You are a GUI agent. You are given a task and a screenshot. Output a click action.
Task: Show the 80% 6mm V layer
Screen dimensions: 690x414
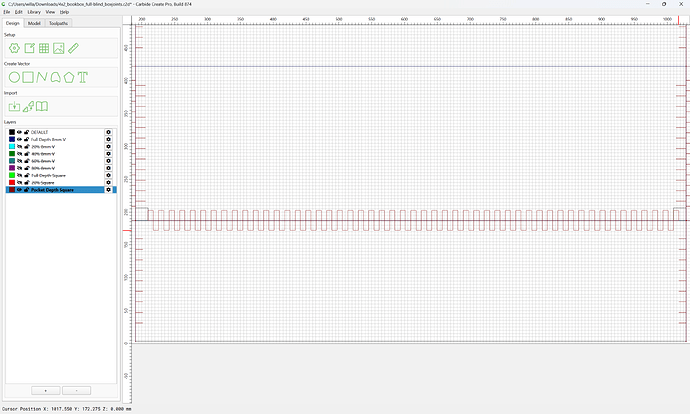19,168
